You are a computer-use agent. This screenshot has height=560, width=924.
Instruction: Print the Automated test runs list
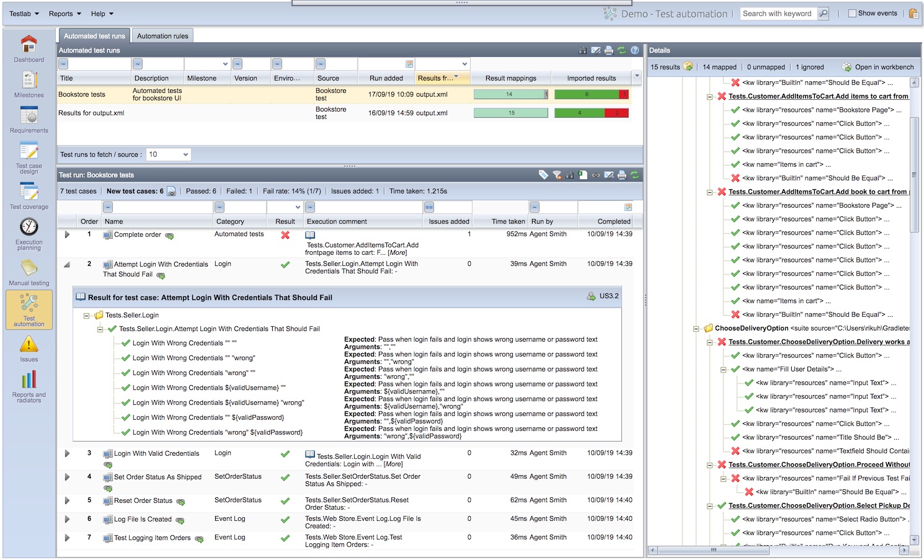tap(609, 50)
